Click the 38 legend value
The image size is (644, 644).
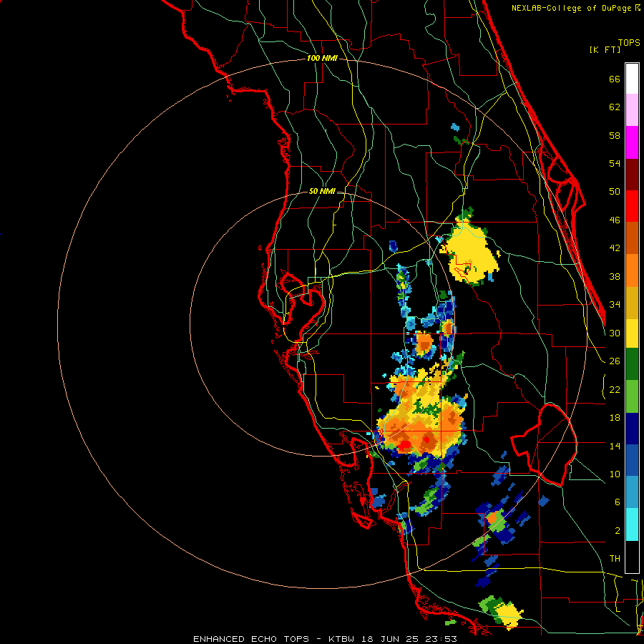point(615,276)
